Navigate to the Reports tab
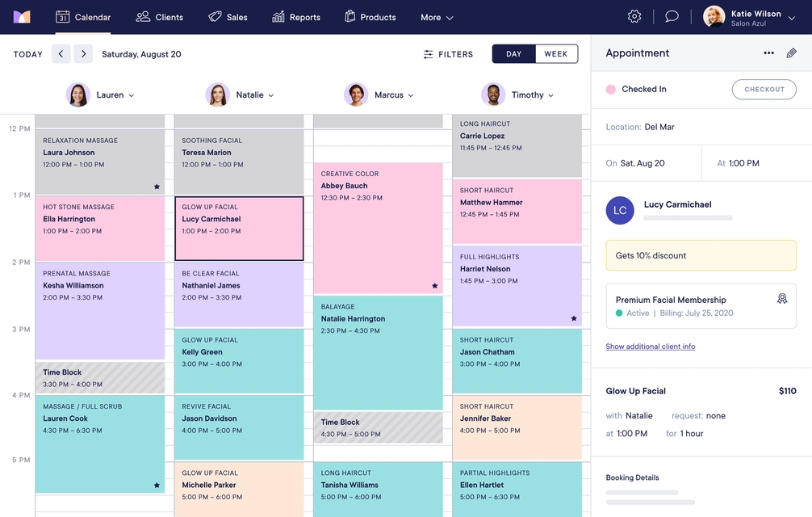Viewport: 812px width, 517px height. (296, 17)
